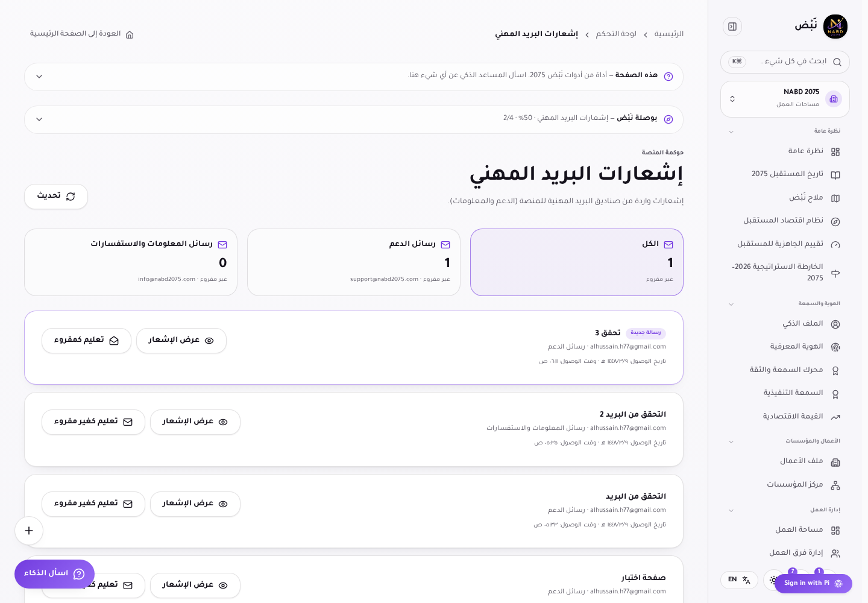This screenshot has width=868, height=603.
Task: Open الهوية المعرفية fingerprint item
Action: (x=785, y=347)
